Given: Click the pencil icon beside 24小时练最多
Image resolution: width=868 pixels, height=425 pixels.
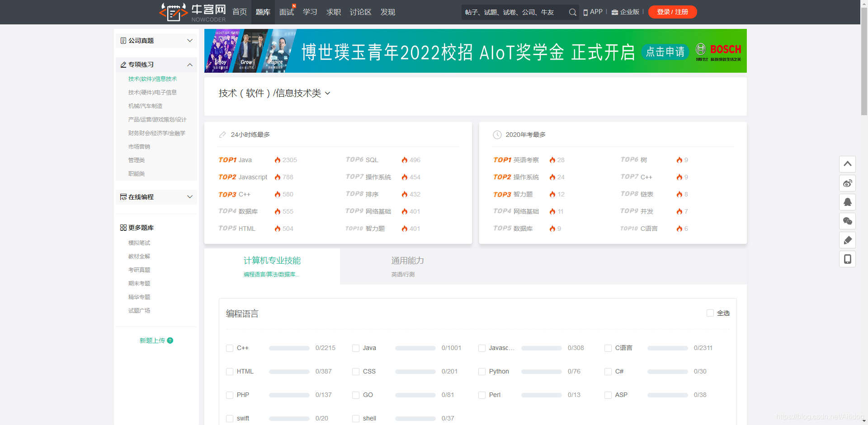Looking at the screenshot, I should coord(222,135).
